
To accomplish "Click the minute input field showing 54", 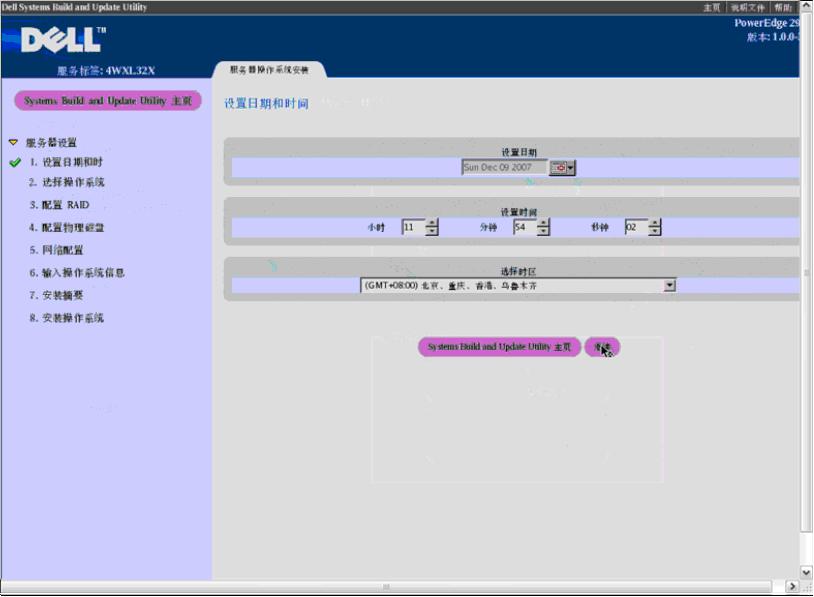I will pos(525,227).
